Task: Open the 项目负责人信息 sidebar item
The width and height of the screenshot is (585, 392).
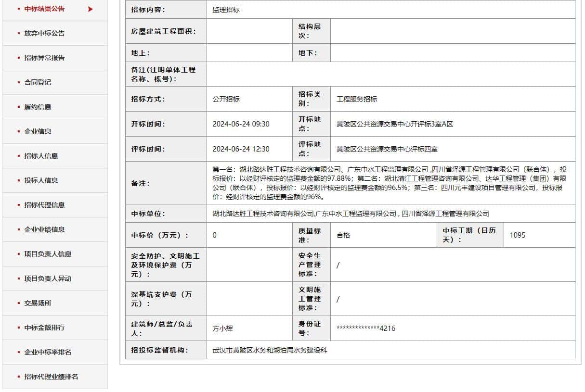Action: click(48, 254)
